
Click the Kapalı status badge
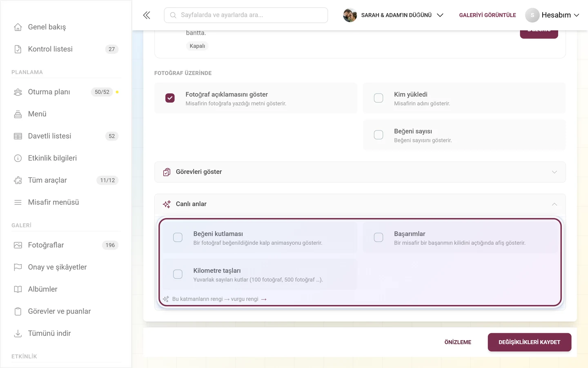pos(197,46)
